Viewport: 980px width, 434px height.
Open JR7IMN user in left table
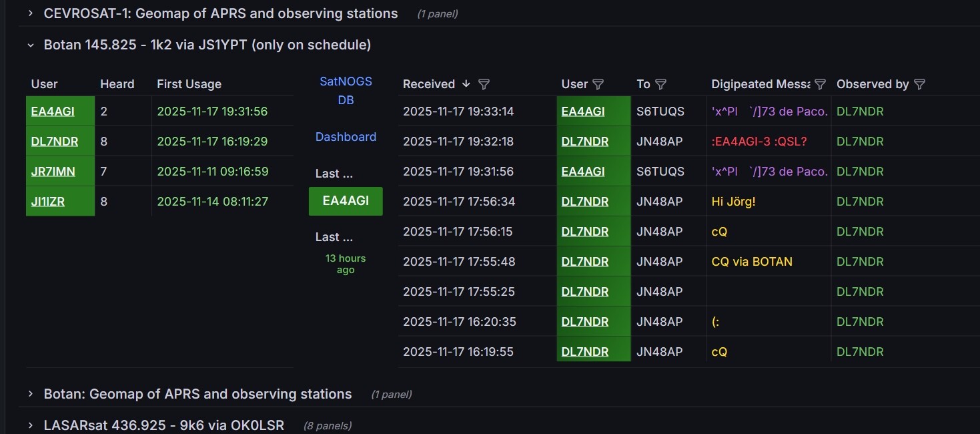coord(53,172)
